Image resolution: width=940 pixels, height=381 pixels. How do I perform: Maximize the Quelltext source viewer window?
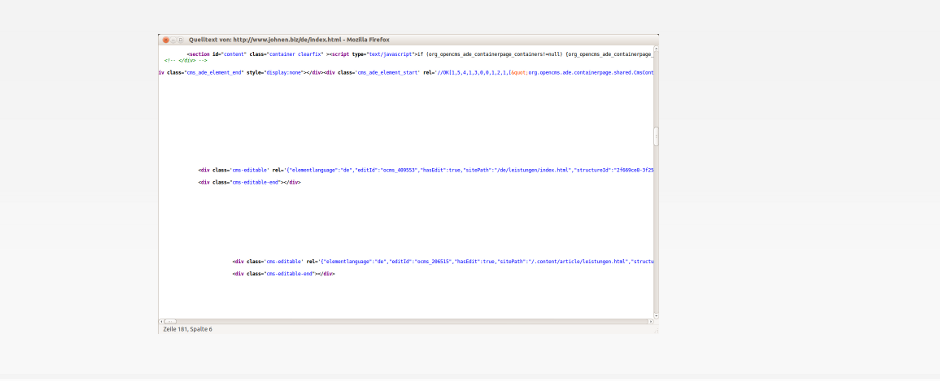point(180,40)
